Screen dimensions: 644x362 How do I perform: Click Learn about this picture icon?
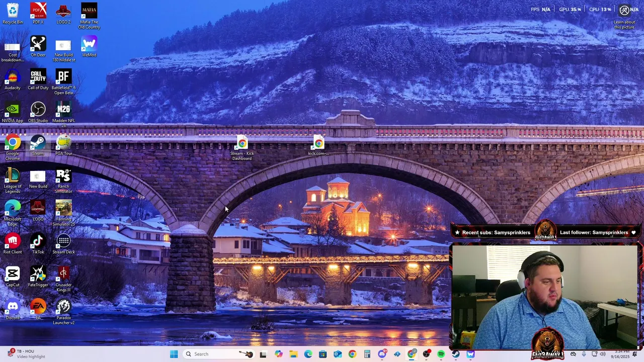click(624, 17)
